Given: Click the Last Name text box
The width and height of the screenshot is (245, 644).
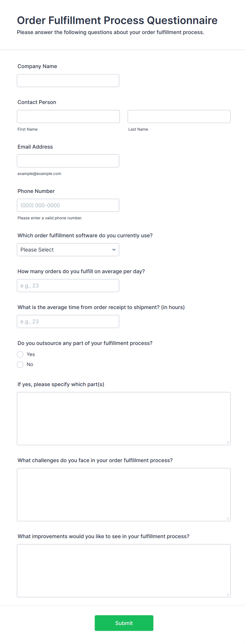Looking at the screenshot, I should click(x=179, y=116).
